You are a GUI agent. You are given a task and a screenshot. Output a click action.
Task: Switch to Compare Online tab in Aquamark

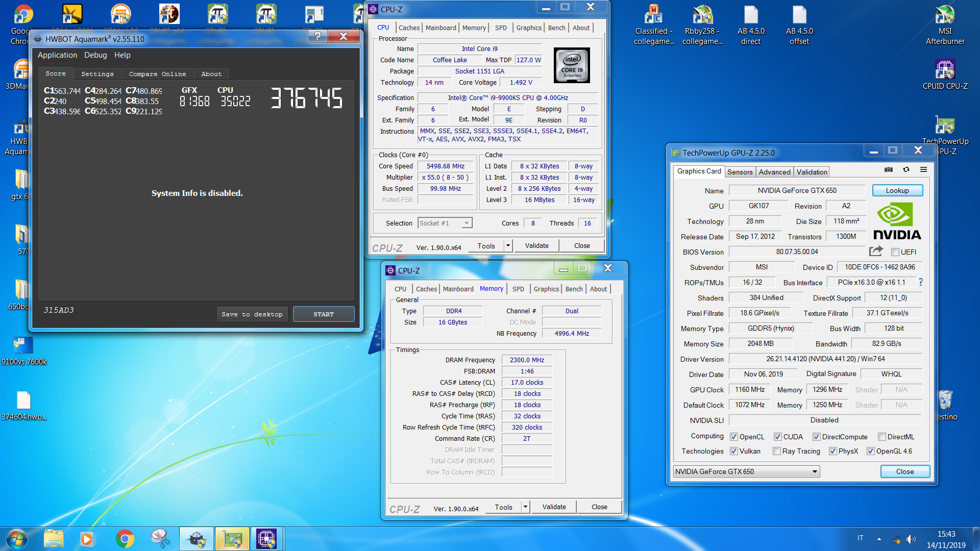[157, 74]
